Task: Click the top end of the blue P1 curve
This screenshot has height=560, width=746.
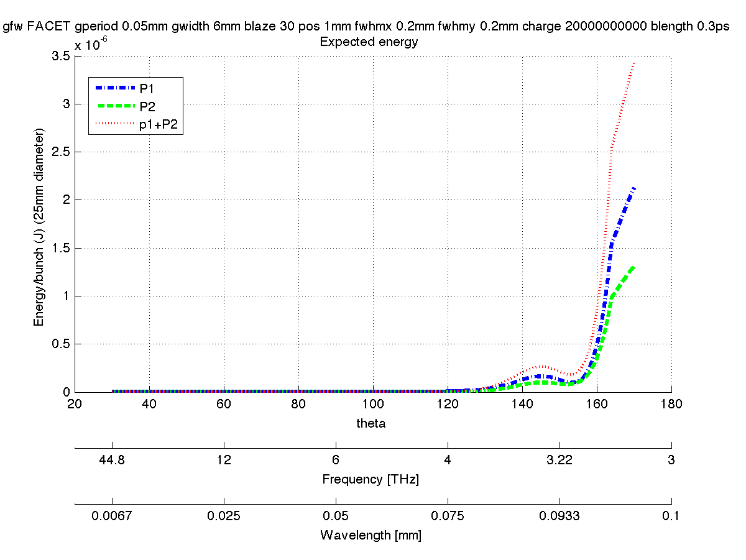Action: tap(633, 188)
